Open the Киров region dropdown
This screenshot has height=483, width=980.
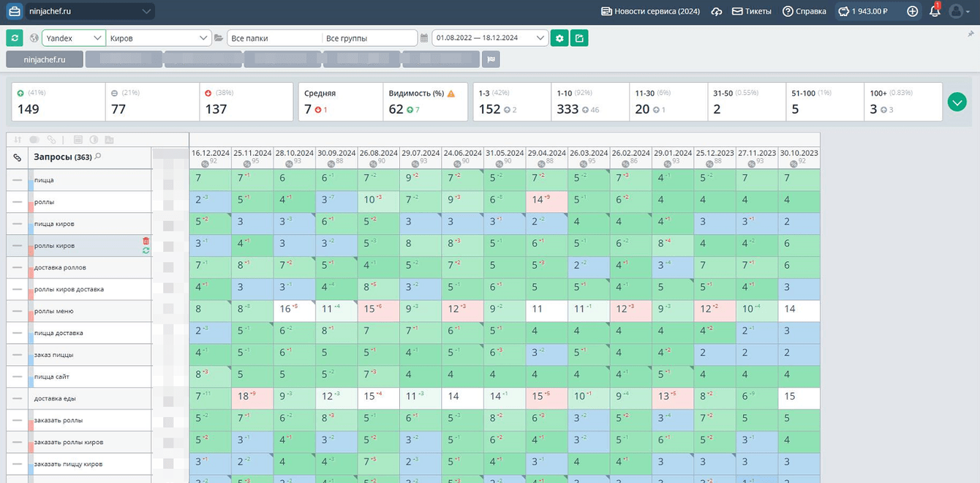click(x=159, y=38)
